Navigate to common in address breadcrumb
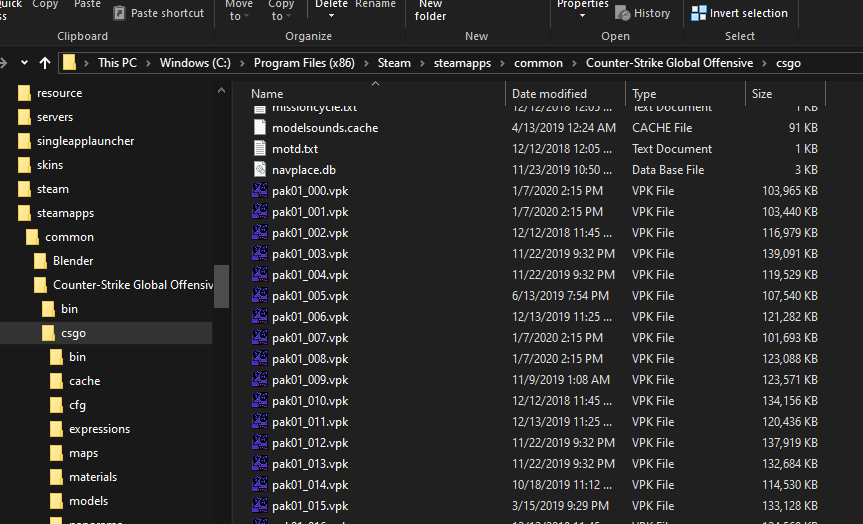The image size is (863, 524). click(x=538, y=63)
